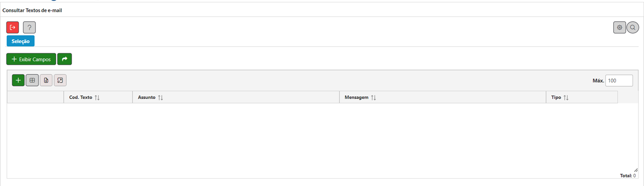The image size is (644, 186).
Task: Click the Mensagem column header label
Action: [x=356, y=98]
